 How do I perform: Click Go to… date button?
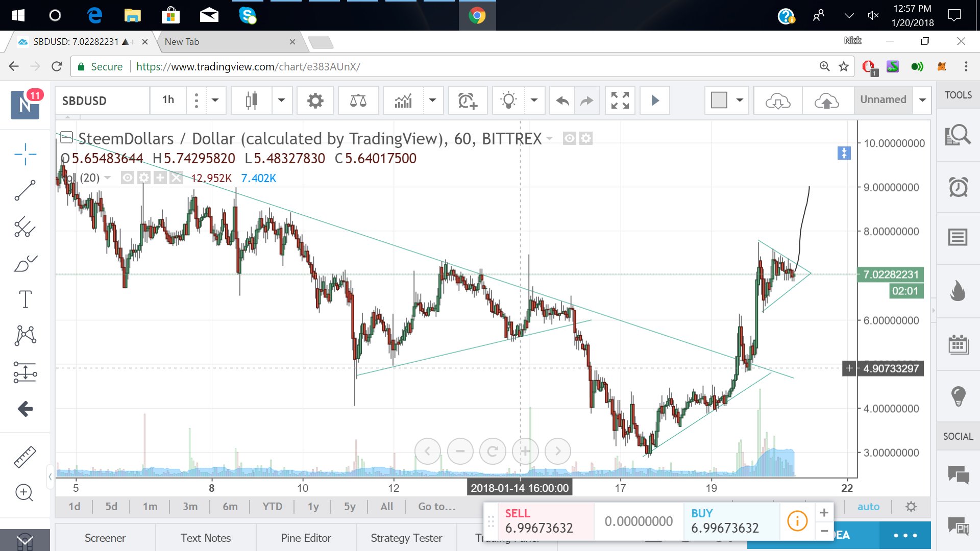pos(437,507)
